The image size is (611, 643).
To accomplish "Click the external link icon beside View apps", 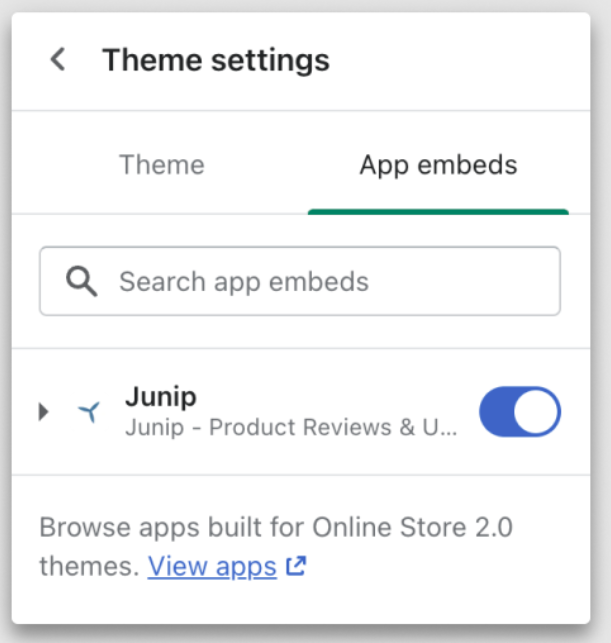I will 296,566.
